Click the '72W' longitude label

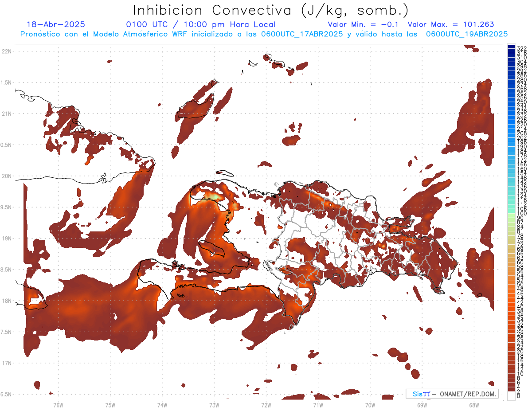266,405
